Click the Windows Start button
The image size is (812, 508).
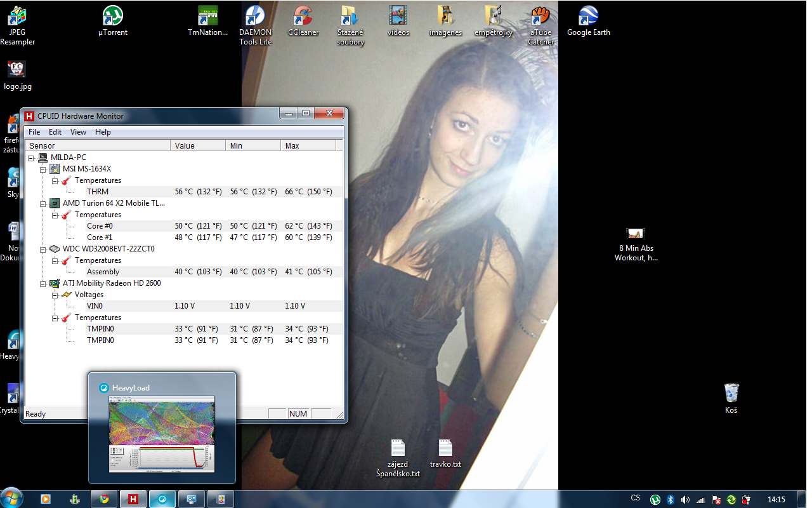coord(13,498)
